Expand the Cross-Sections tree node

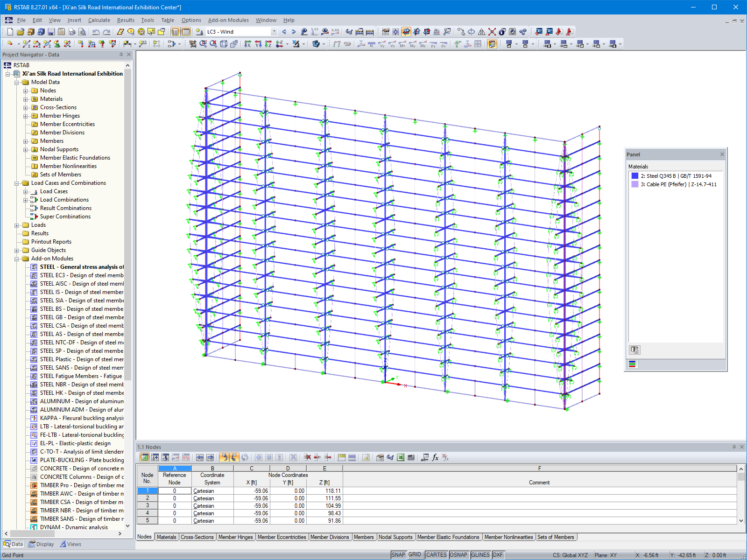click(x=26, y=107)
